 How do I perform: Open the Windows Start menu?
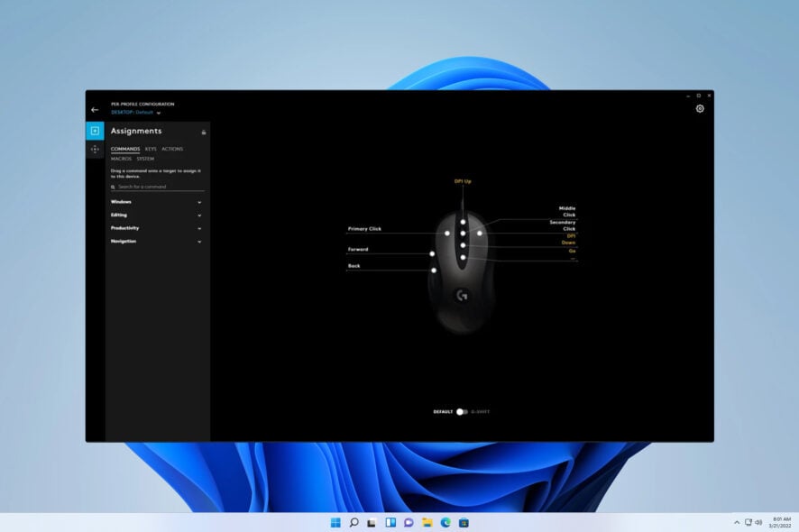[x=335, y=523]
